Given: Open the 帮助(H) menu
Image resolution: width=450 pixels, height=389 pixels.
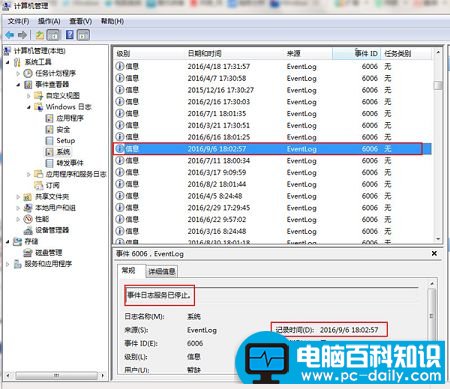Looking at the screenshot, I should point(112,21).
